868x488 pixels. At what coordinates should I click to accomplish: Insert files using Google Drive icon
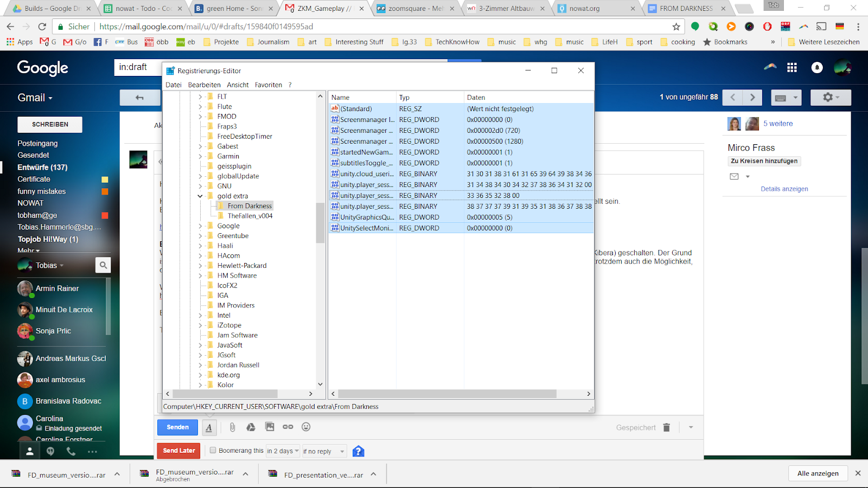251,427
